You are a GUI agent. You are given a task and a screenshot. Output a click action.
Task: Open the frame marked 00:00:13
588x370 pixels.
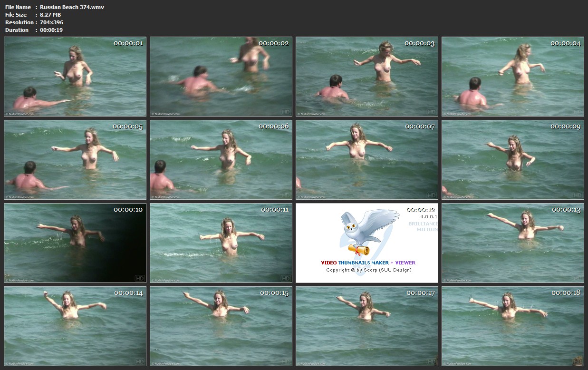[x=512, y=243]
